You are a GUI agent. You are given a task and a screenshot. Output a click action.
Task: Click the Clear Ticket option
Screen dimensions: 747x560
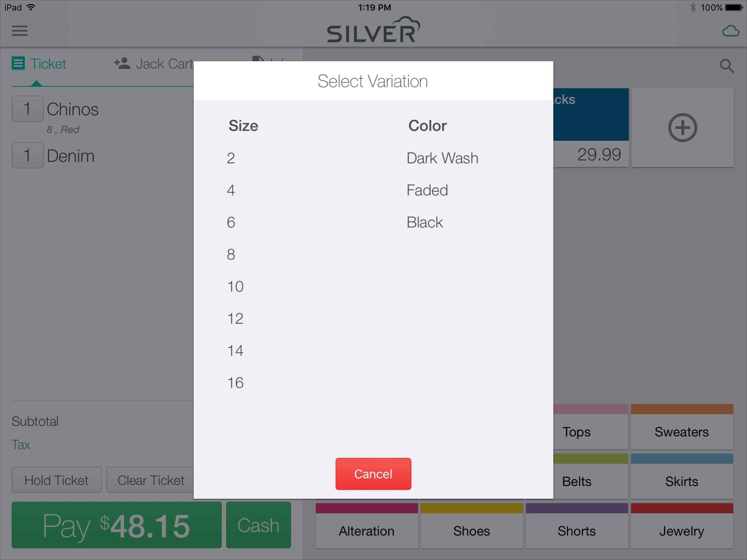tap(150, 479)
